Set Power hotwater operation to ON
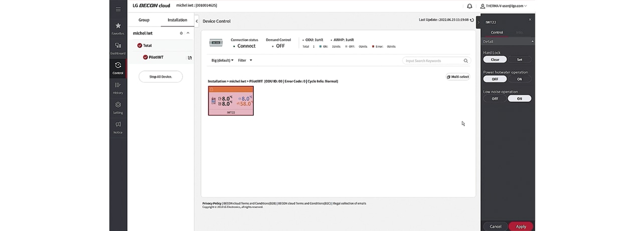This screenshot has height=231, width=644. (x=519, y=79)
